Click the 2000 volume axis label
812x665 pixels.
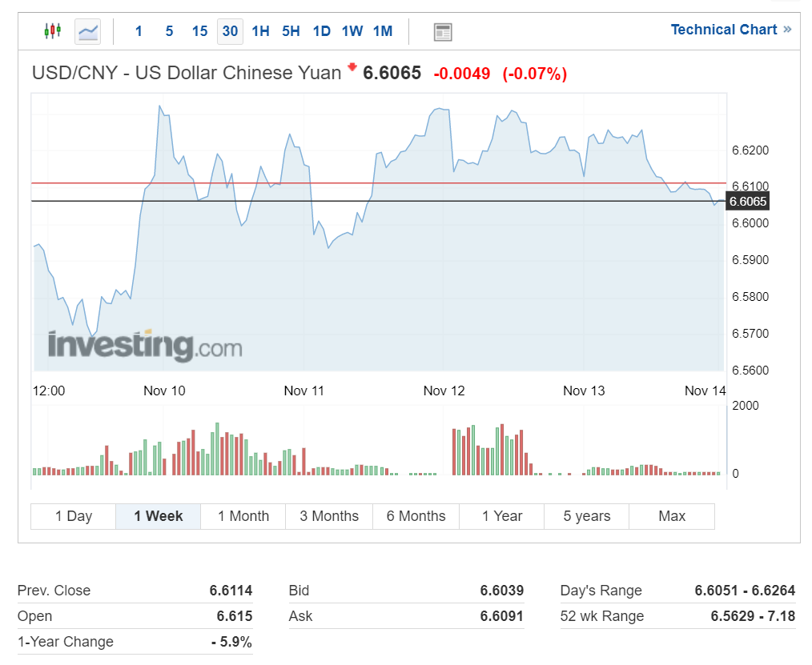(x=745, y=405)
